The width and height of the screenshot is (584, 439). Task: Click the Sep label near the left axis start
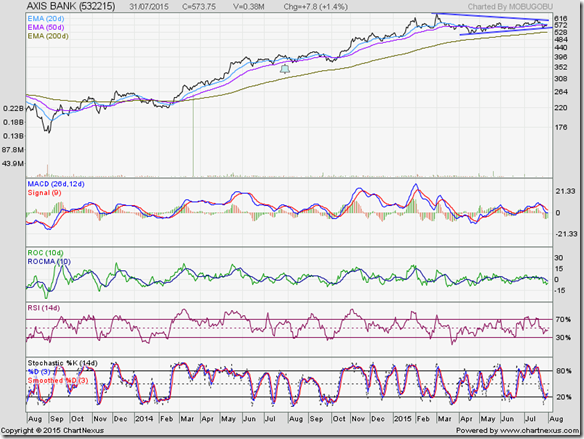coord(57,419)
